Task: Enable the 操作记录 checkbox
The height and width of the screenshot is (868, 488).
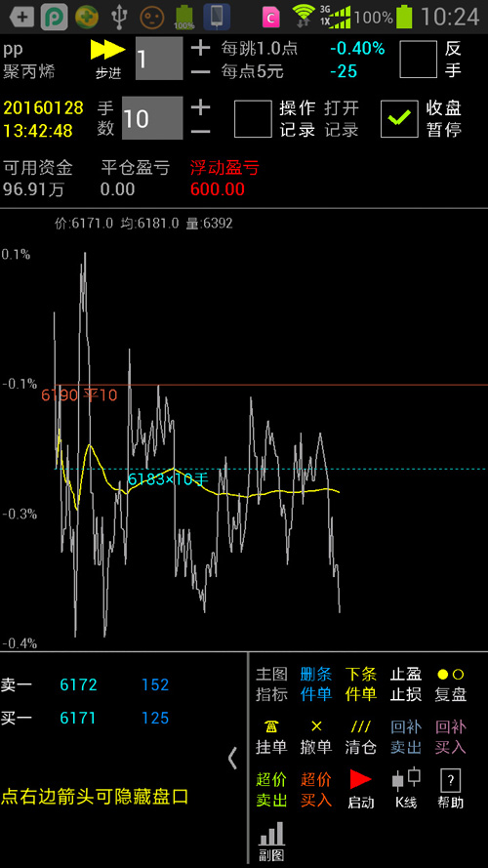Action: (253, 118)
